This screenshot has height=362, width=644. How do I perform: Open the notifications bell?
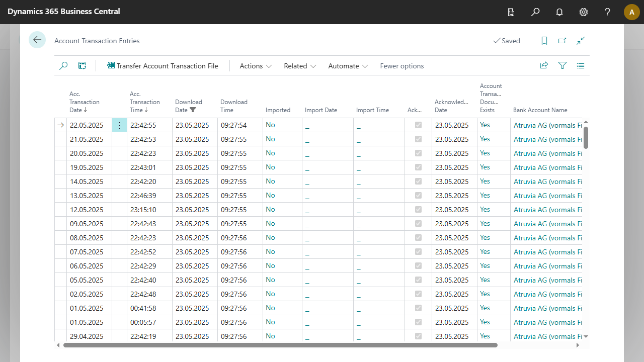(x=559, y=12)
